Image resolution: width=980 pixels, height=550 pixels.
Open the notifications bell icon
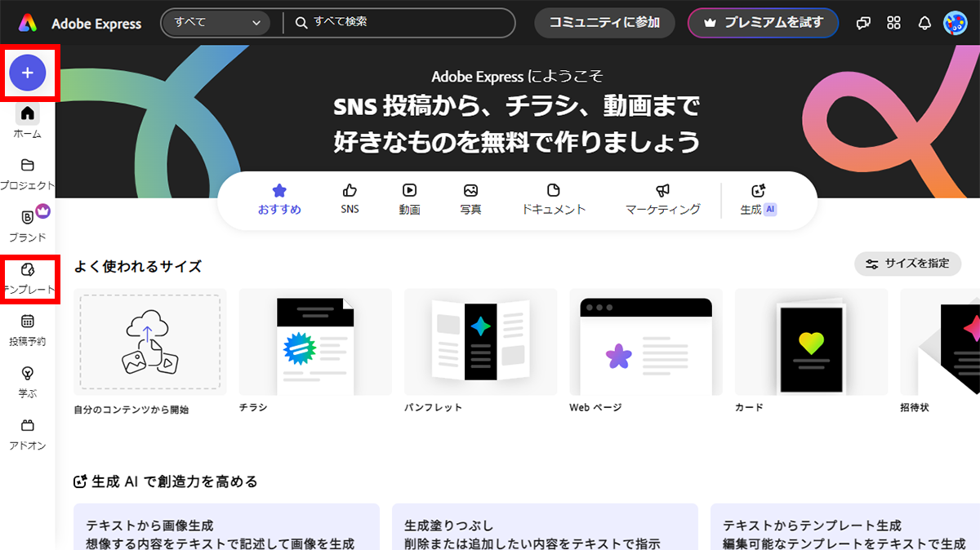coord(924,23)
